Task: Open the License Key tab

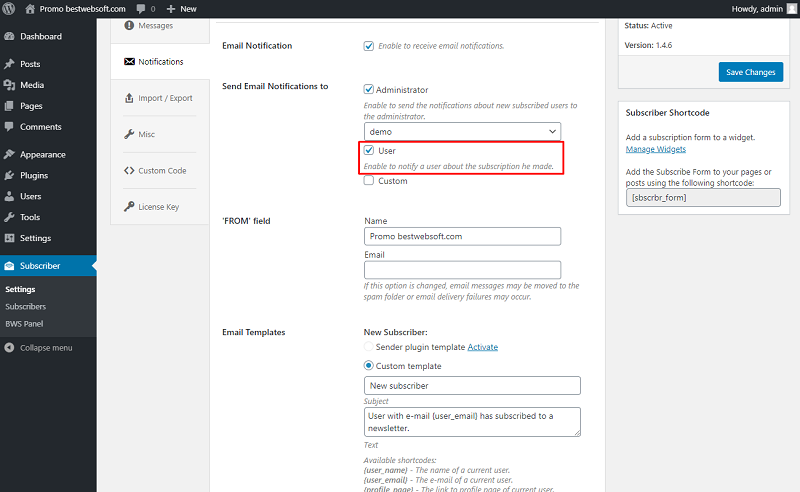Action: [159, 207]
